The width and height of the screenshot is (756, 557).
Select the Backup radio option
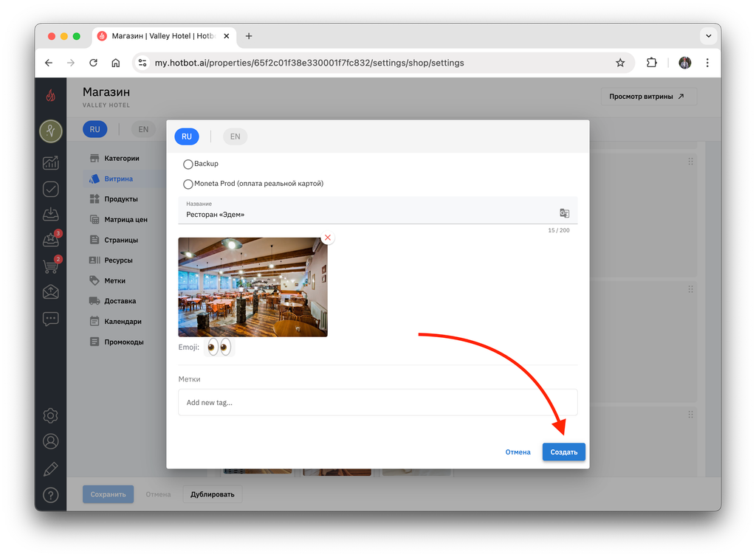[x=188, y=165]
